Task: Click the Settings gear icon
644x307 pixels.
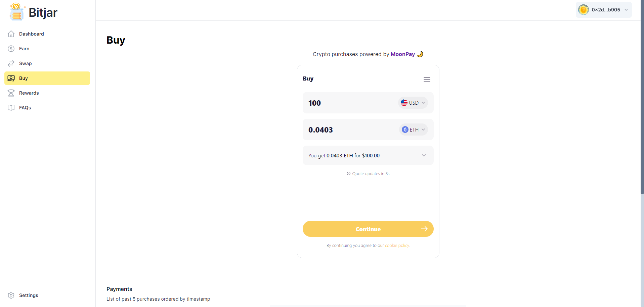Action: [x=11, y=295]
